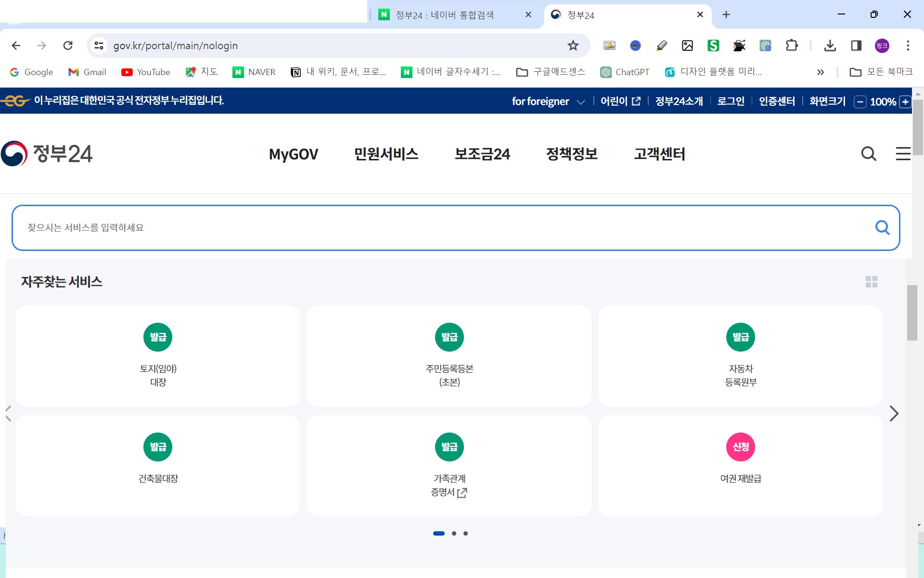Viewport: 924px width, 578px height.
Task: Toggle the Chrome side panel
Action: (x=856, y=46)
